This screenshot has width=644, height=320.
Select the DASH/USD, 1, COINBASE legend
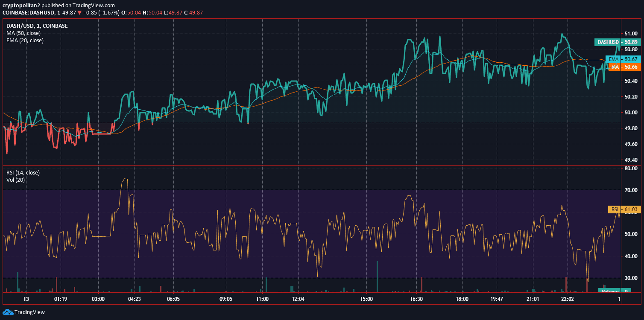point(37,26)
